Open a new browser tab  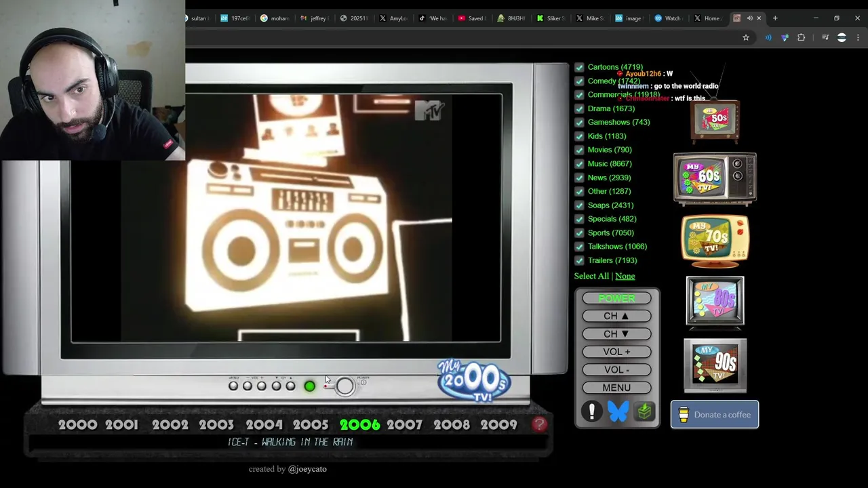click(x=775, y=18)
